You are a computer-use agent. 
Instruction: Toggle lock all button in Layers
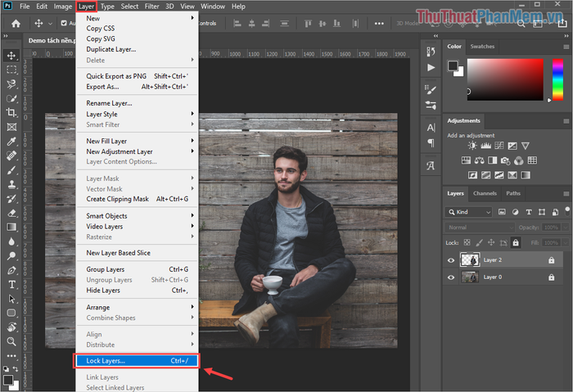pyautogui.click(x=515, y=242)
